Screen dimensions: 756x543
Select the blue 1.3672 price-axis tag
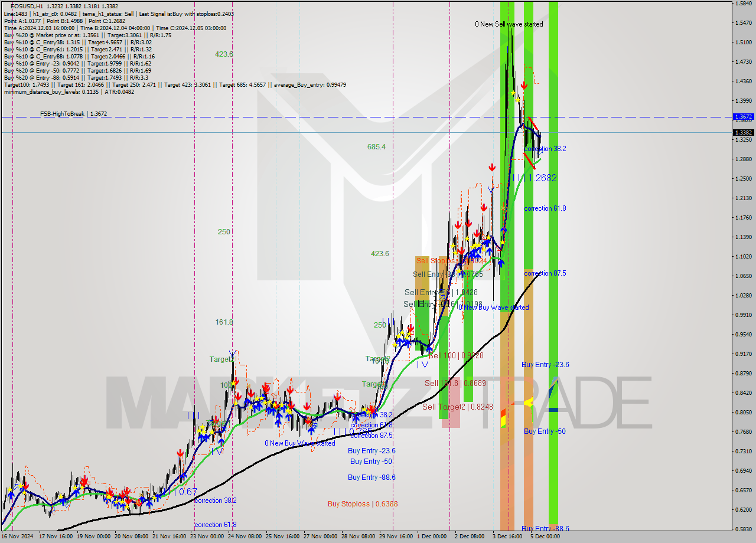tap(743, 117)
